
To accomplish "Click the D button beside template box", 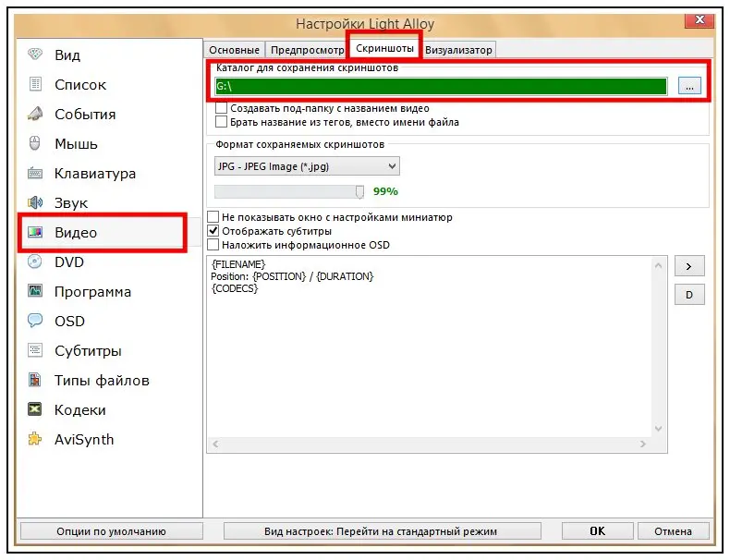I will (x=689, y=295).
